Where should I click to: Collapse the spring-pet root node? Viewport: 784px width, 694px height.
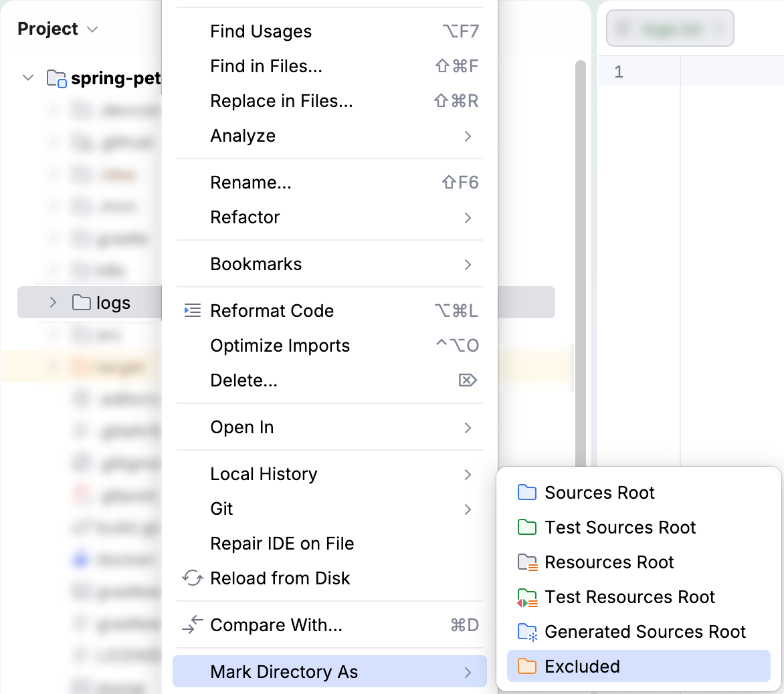27,78
